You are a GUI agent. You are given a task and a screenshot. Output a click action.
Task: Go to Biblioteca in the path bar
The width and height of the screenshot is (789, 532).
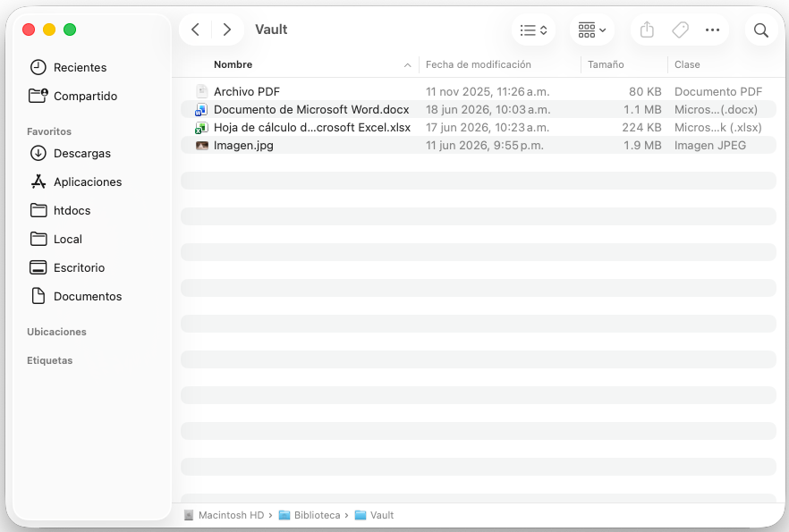(317, 515)
